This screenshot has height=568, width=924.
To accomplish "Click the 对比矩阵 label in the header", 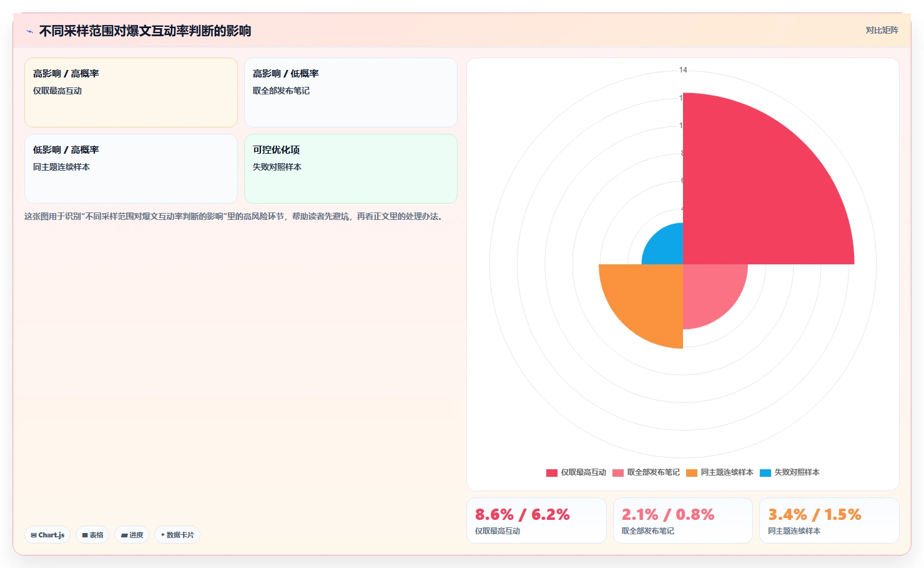I will point(882,30).
